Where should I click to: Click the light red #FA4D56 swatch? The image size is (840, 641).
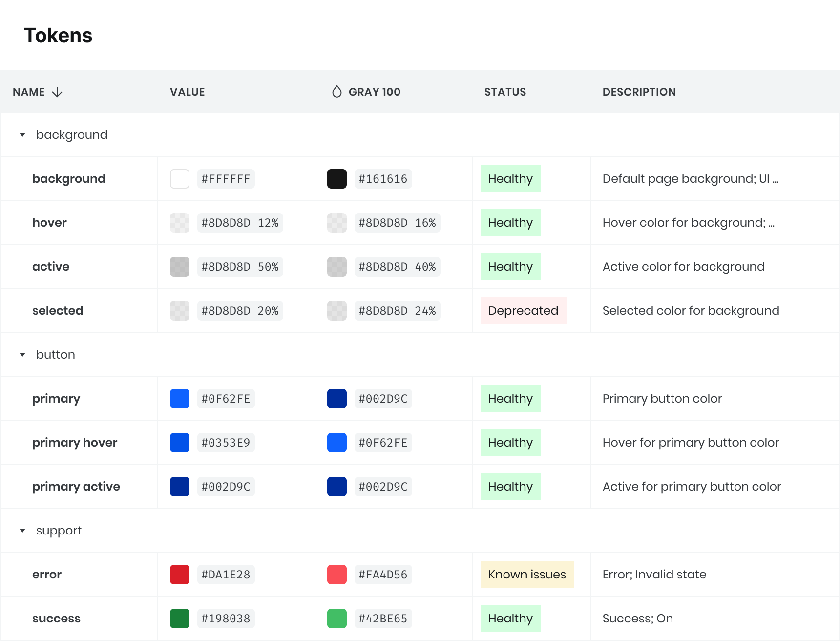point(336,574)
